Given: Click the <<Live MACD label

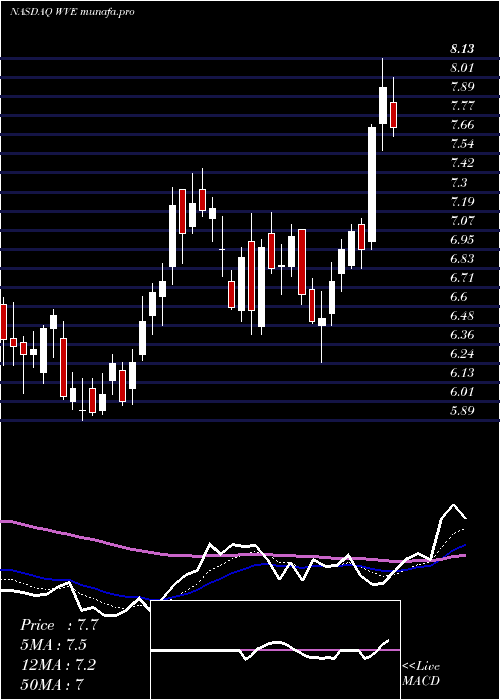Looking at the screenshot, I should tap(421, 674).
